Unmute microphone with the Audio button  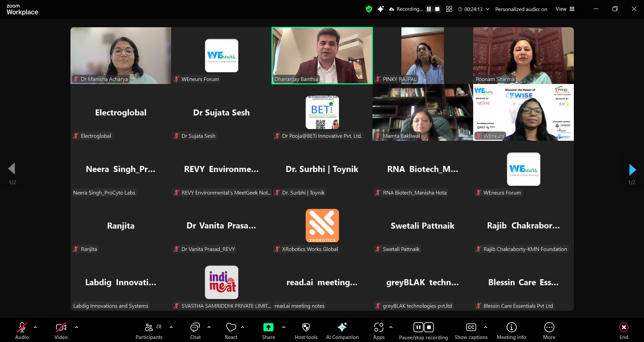[x=22, y=331]
